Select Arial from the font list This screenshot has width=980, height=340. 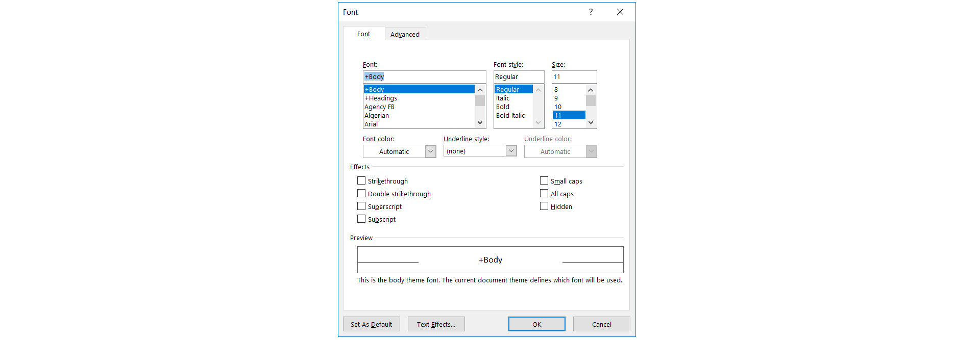371,124
